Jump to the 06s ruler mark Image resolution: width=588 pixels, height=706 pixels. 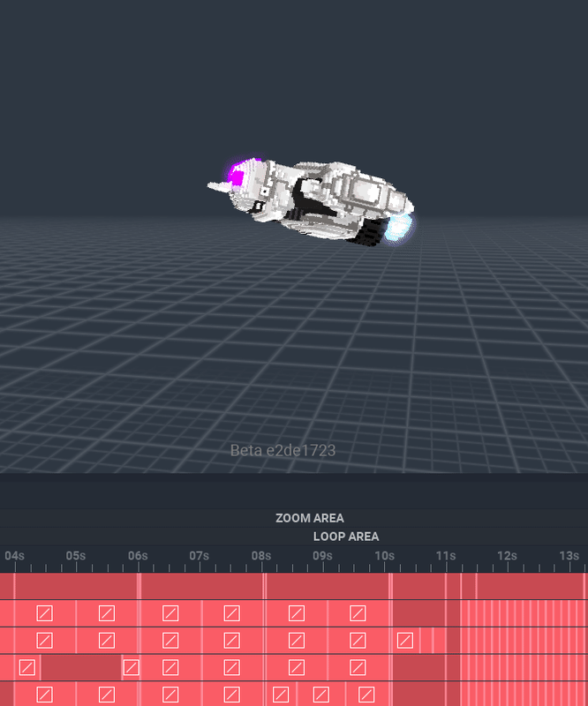click(138, 556)
